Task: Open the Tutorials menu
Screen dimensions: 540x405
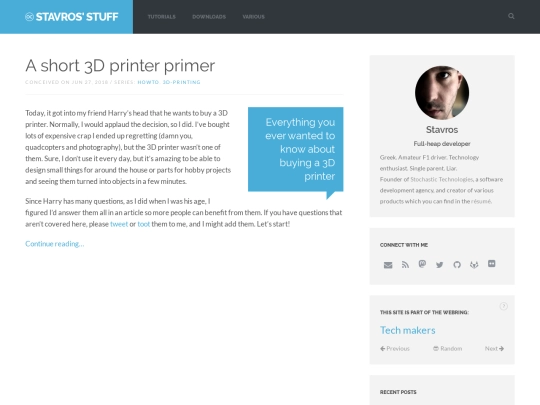Action: click(x=162, y=17)
